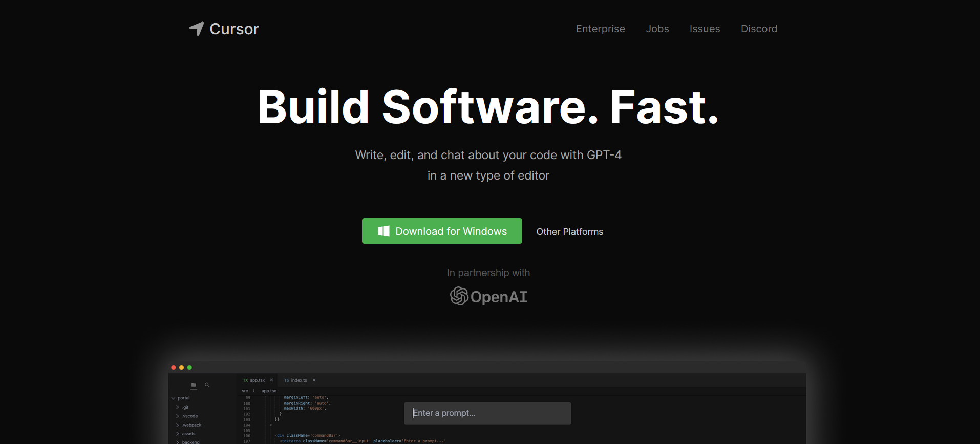Click src in the breadcrumb
980x444 pixels.
click(245, 391)
